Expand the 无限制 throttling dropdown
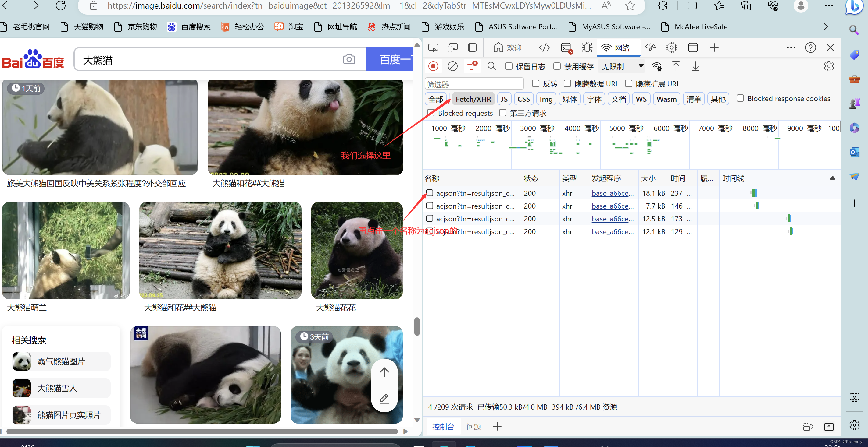This screenshot has width=868, height=447. 622,66
